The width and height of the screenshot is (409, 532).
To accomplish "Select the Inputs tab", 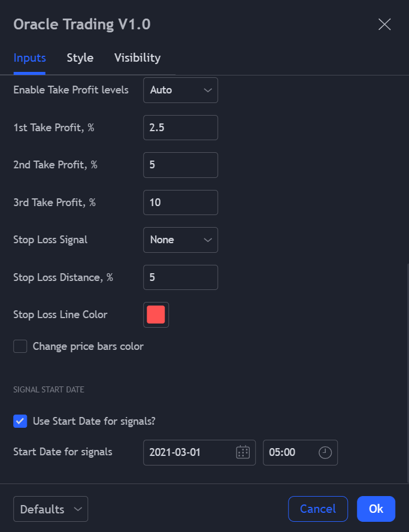I will coord(29,58).
